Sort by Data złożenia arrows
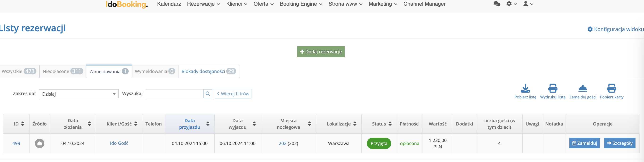This screenshot has width=644, height=162. (x=89, y=124)
